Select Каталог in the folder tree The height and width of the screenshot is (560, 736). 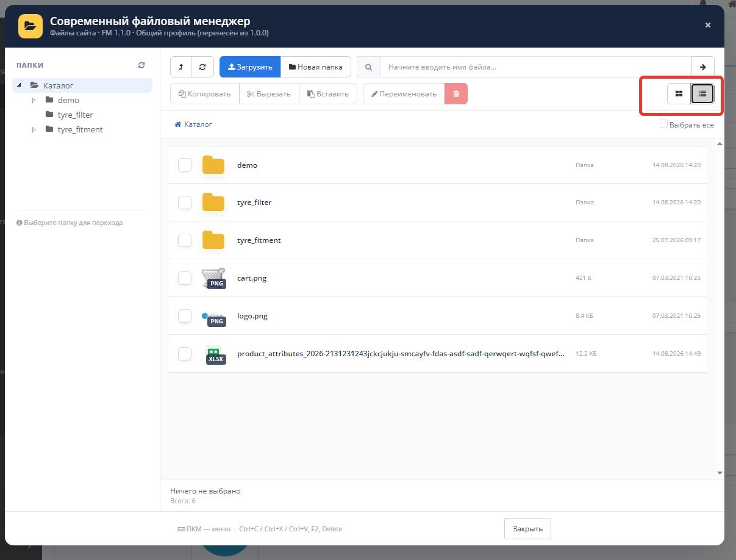[x=58, y=85]
